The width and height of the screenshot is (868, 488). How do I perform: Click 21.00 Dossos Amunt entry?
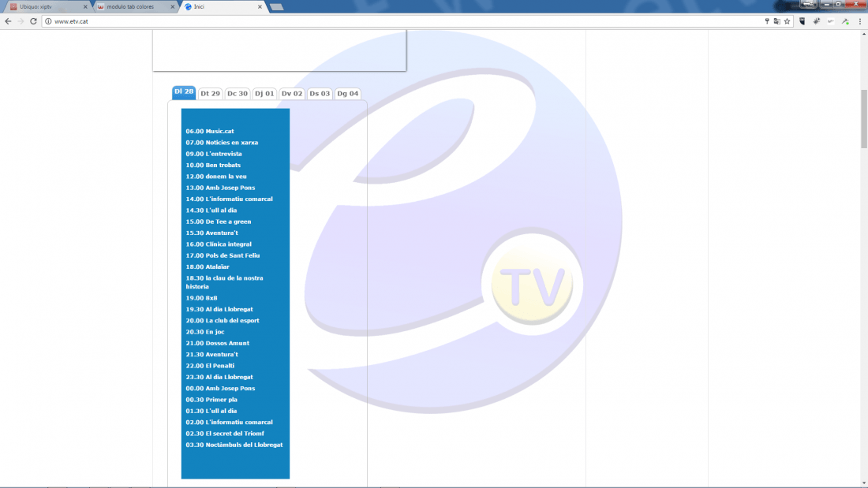coord(218,343)
